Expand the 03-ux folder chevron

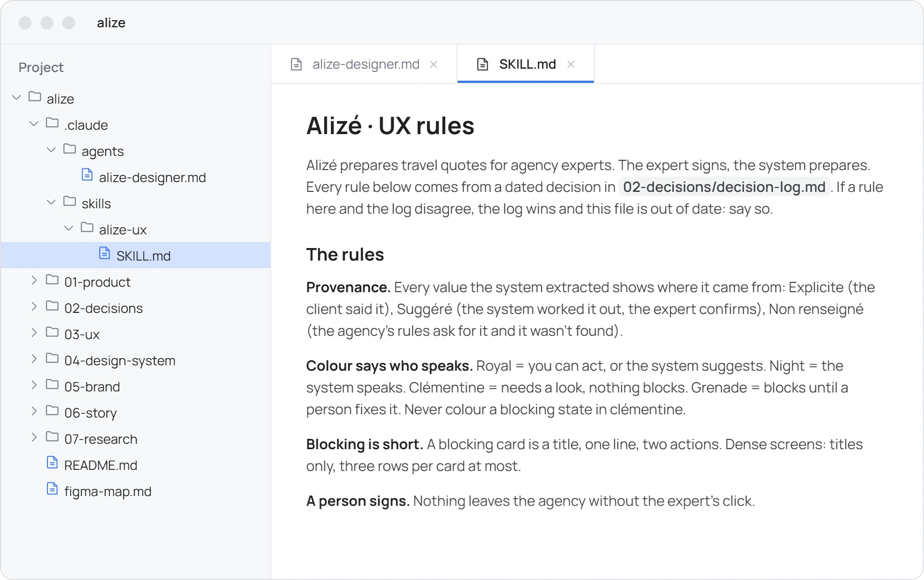pyautogui.click(x=34, y=333)
